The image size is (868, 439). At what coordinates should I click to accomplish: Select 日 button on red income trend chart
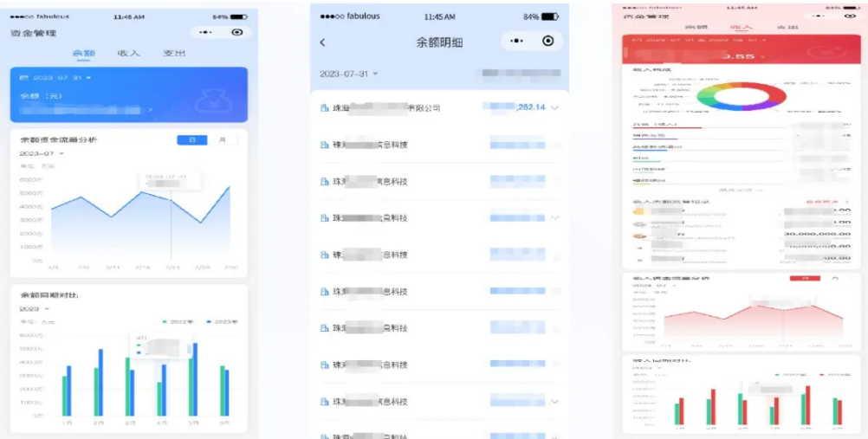tap(805, 279)
